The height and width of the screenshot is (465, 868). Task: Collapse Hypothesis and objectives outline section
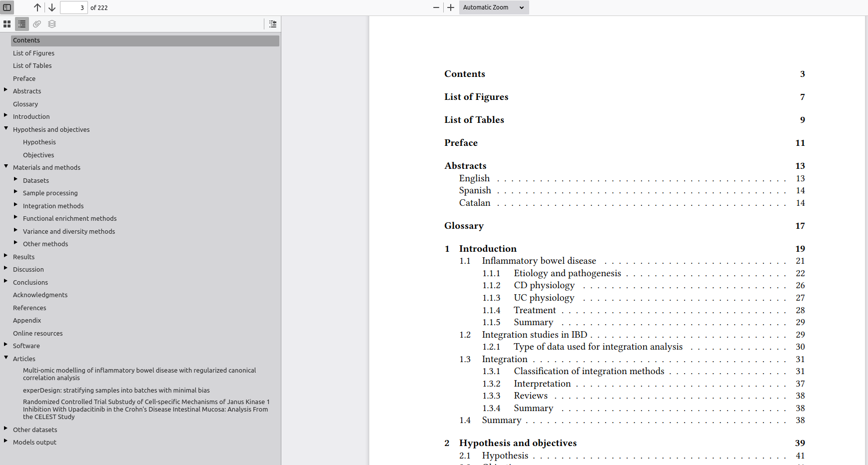click(x=6, y=129)
